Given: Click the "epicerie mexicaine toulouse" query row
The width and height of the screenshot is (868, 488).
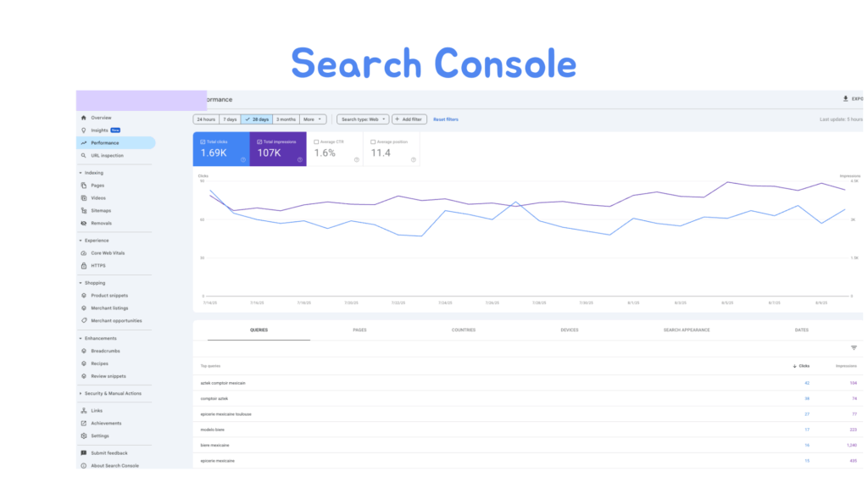Looking at the screenshot, I should point(527,413).
